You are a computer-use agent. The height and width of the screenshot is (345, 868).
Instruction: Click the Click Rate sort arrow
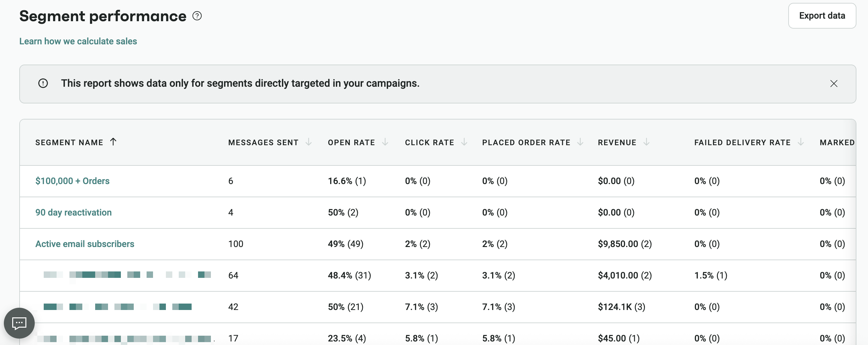coord(465,142)
